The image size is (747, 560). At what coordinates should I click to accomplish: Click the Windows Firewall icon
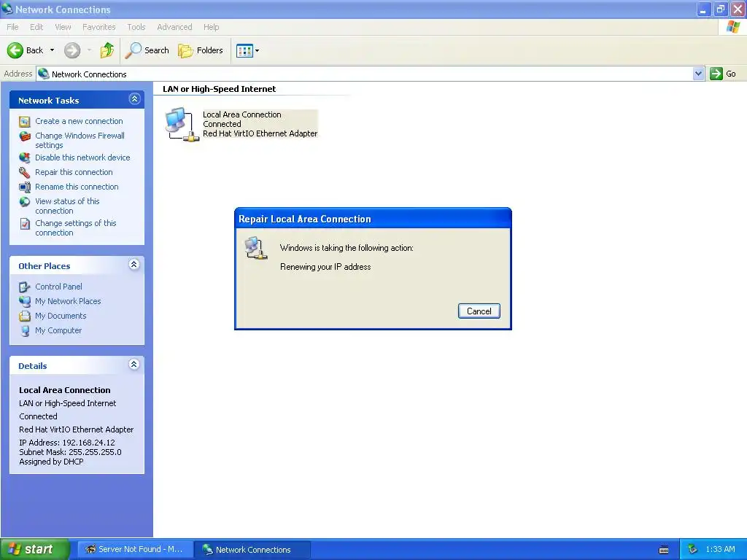click(x=25, y=136)
